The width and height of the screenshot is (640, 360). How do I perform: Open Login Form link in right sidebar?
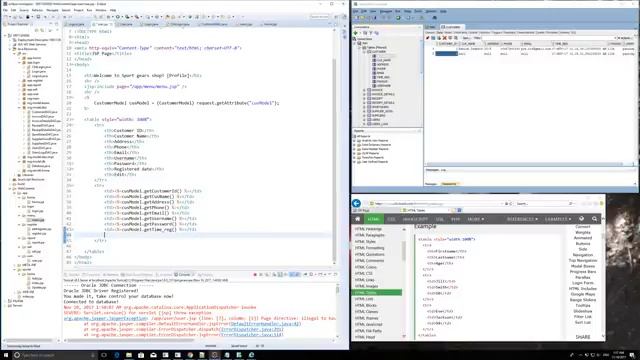tap(583, 283)
